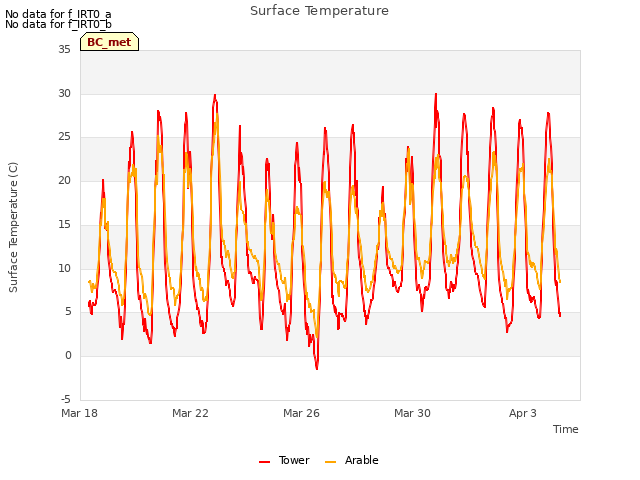Viewport: 640px width, 480px height.
Task: Click the Surface Temperature chart title
Action: pos(319,11)
